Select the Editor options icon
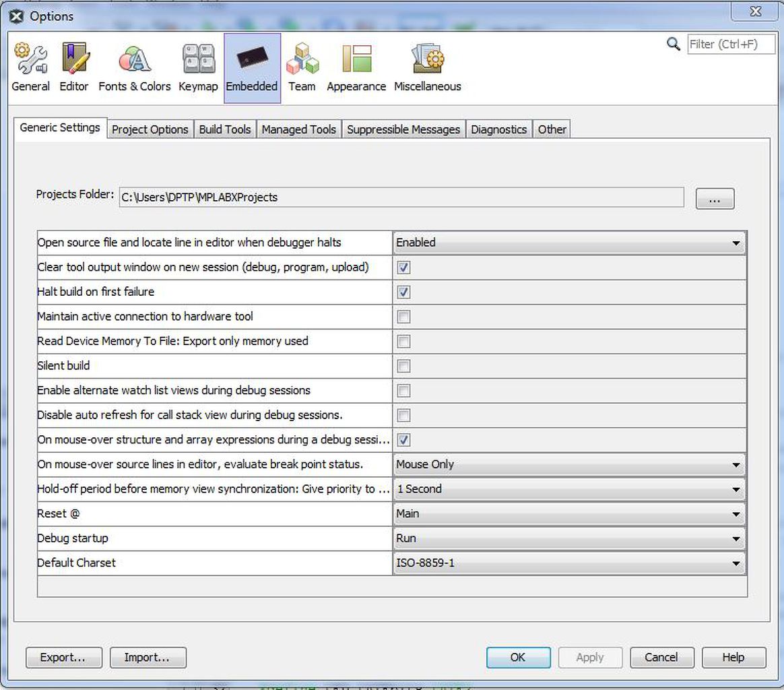Viewport: 784px width, 690px height. point(74,68)
